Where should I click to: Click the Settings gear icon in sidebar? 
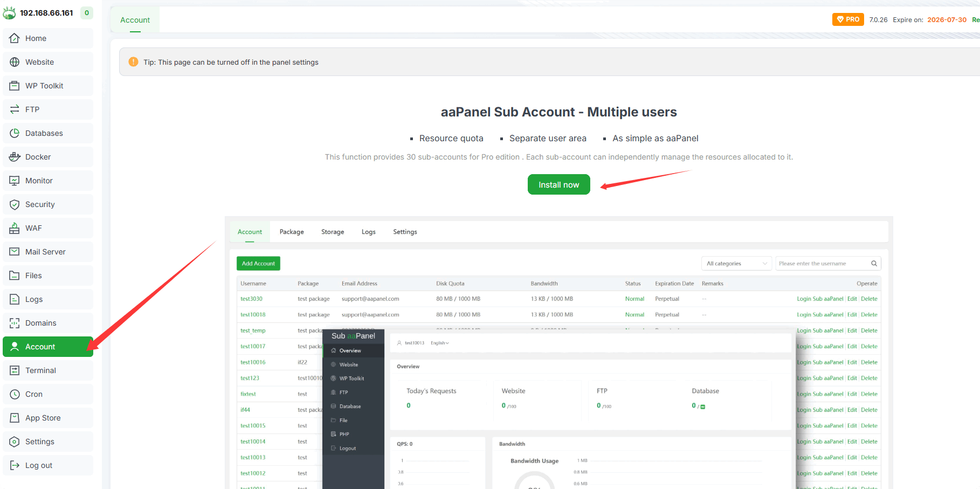click(x=15, y=442)
